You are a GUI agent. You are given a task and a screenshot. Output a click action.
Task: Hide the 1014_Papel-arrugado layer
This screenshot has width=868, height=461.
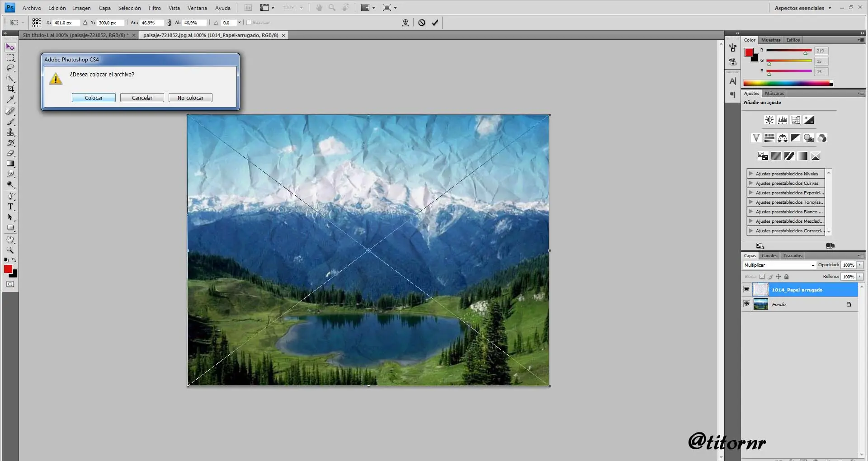pos(746,289)
